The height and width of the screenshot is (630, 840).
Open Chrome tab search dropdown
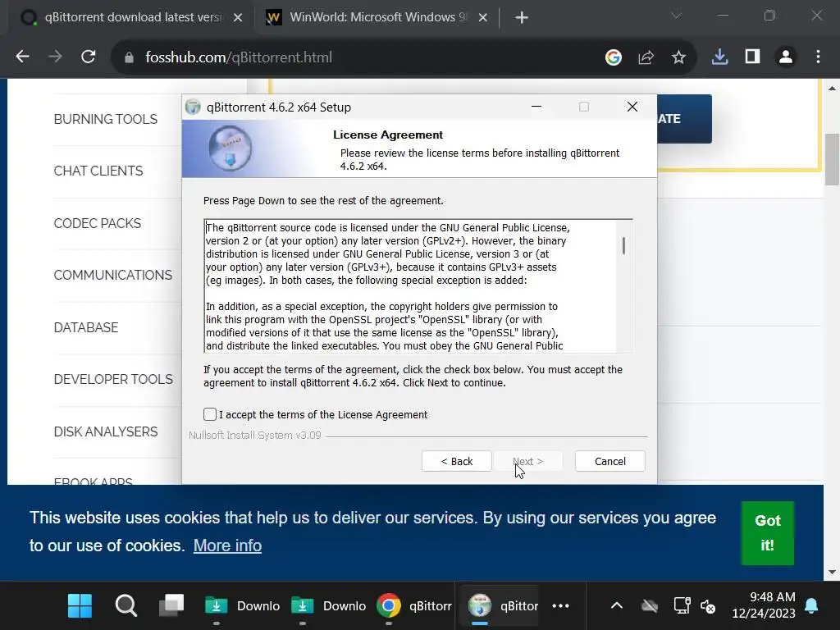[x=676, y=16]
